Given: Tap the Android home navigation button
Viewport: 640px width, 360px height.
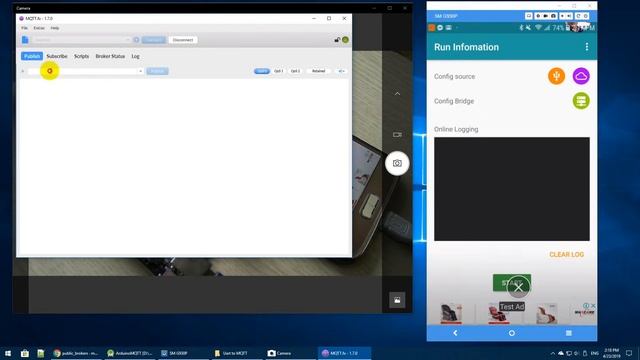Looking at the screenshot, I should pyautogui.click(x=512, y=333).
